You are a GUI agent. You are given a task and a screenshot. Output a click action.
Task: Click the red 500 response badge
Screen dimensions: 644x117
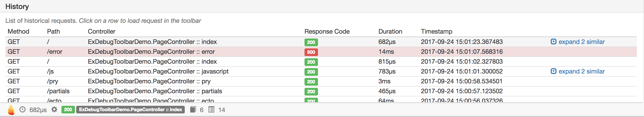coord(311,52)
